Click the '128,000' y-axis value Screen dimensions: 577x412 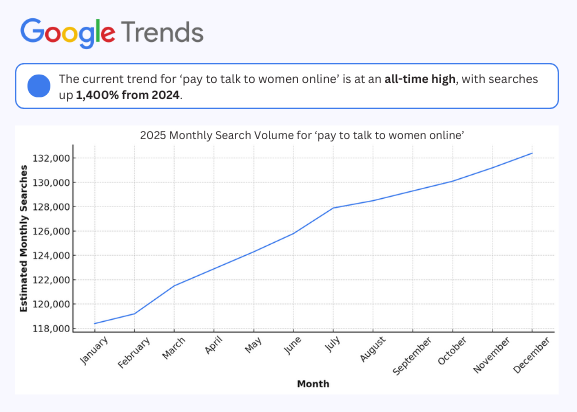pyautogui.click(x=51, y=207)
